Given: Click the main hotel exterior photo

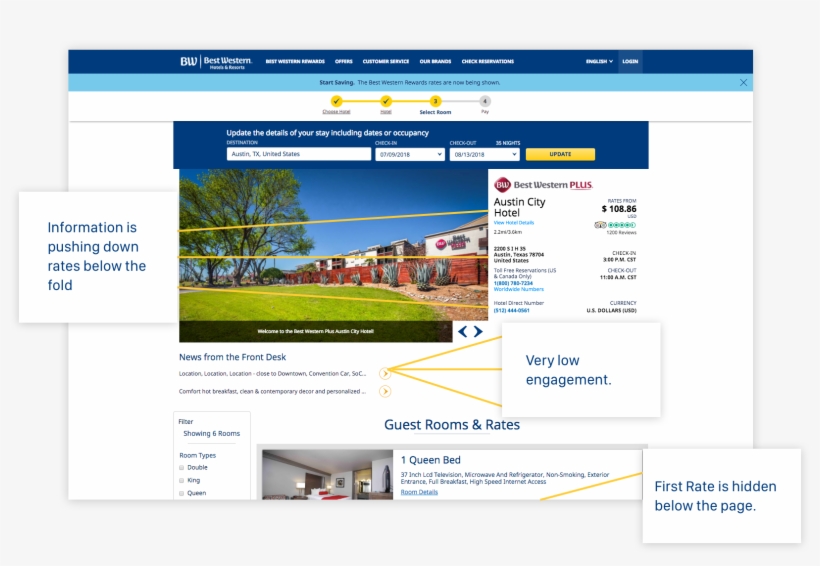Looking at the screenshot, I should point(334,245).
